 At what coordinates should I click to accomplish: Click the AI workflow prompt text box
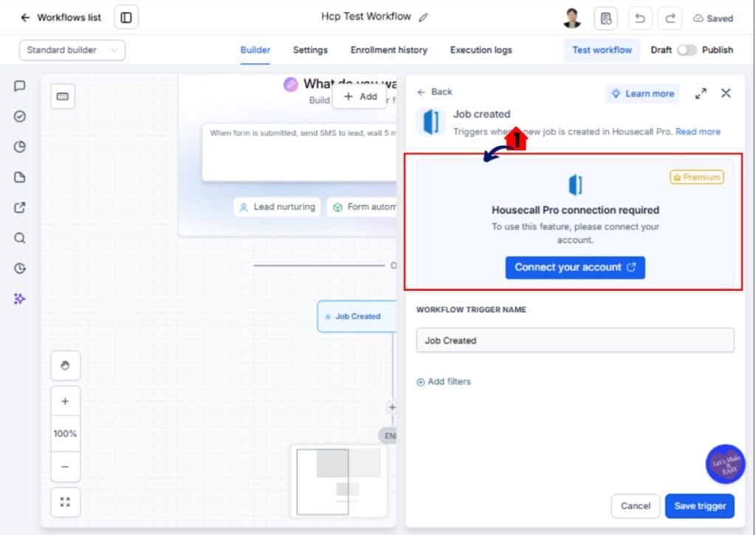pos(299,152)
